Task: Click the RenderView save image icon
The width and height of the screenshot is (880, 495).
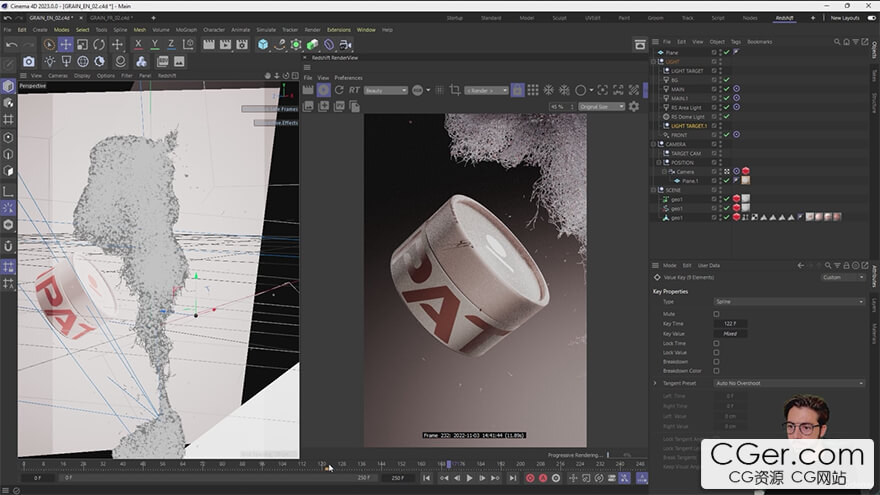Action: tap(308, 106)
